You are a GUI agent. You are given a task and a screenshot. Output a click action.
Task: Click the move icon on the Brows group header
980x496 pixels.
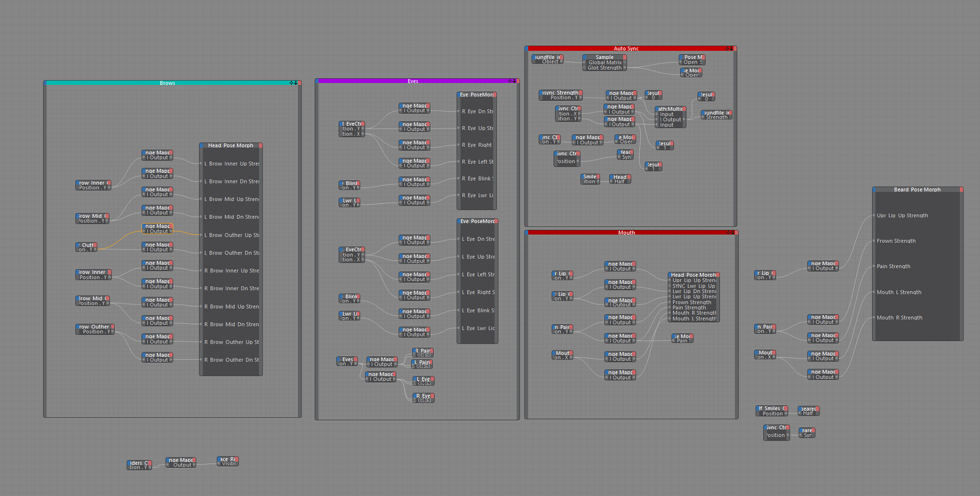[291, 82]
